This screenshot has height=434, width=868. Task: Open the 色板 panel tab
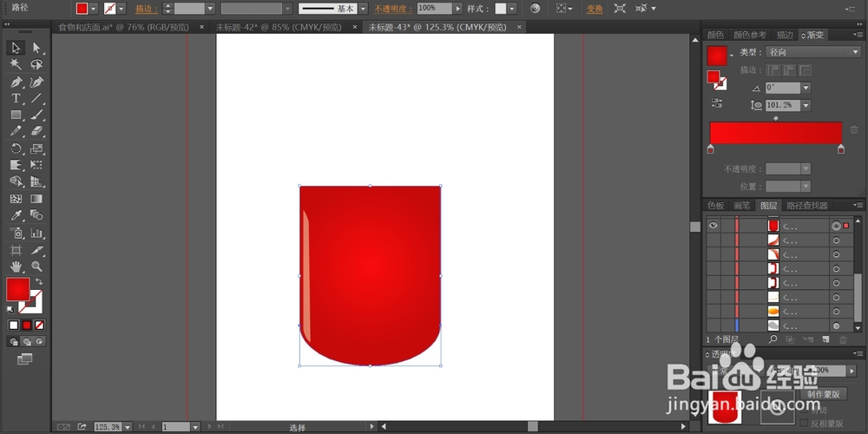pyautogui.click(x=715, y=206)
